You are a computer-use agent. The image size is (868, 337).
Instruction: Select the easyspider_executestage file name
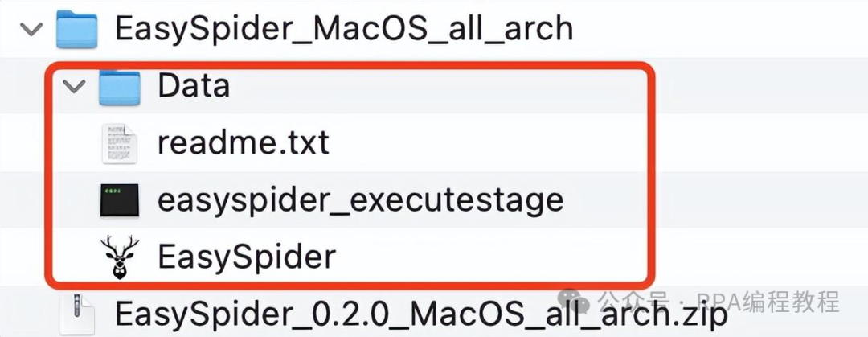[x=361, y=200]
